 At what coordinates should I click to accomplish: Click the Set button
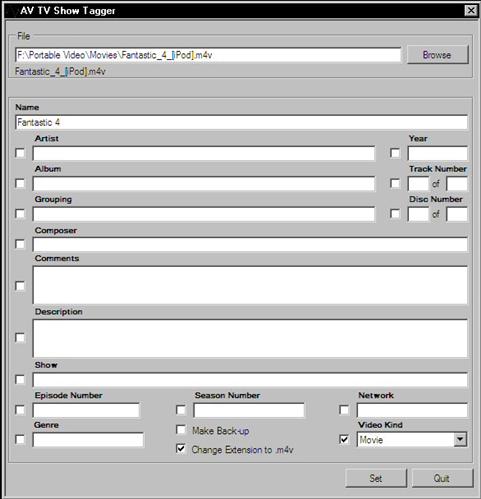(376, 478)
